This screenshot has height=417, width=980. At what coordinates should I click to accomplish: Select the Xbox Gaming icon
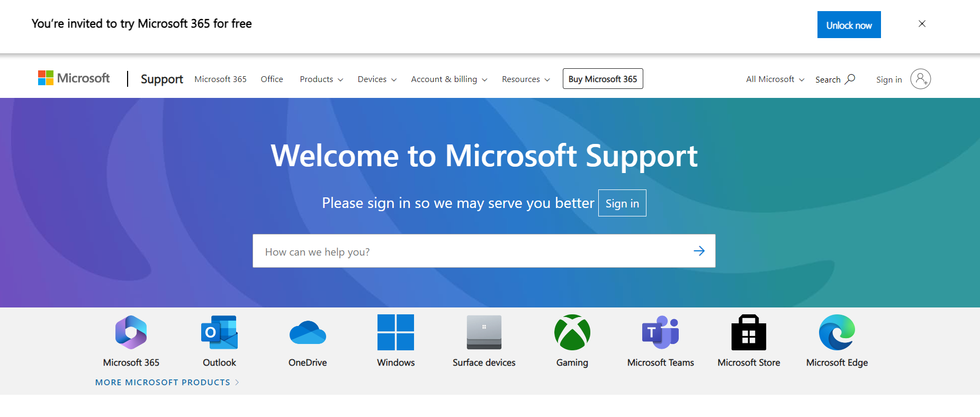[x=572, y=332]
